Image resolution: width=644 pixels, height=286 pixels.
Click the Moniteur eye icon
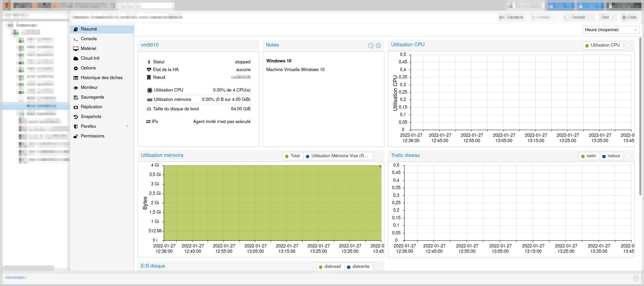76,88
